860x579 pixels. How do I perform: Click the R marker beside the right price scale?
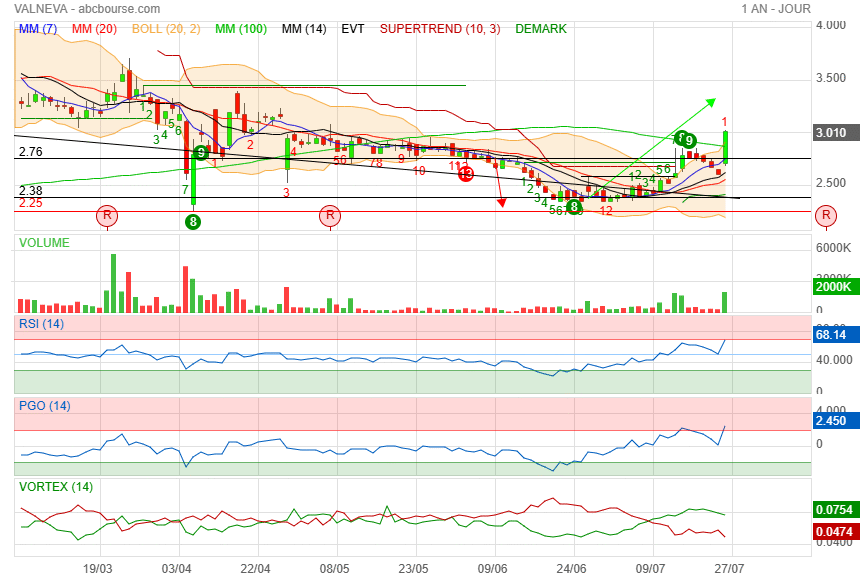(x=826, y=215)
